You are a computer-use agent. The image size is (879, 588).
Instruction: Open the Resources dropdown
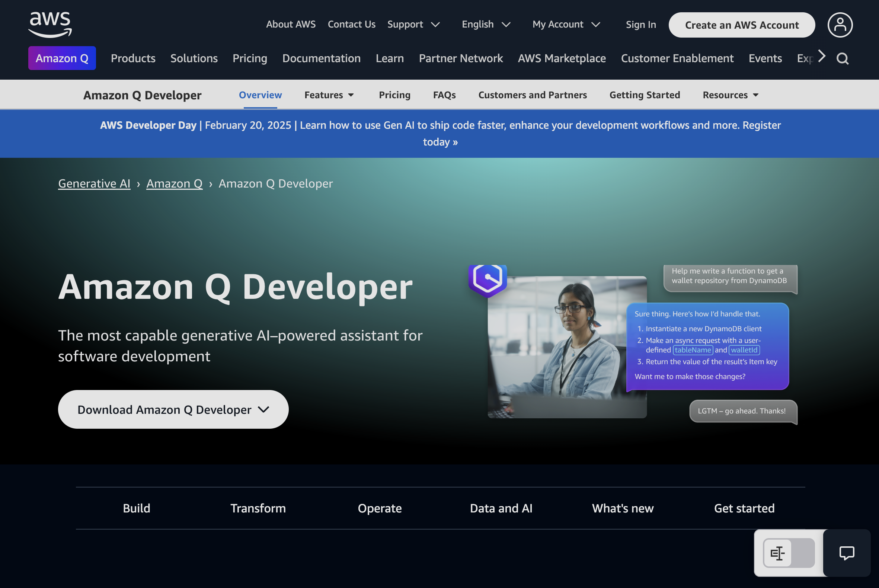pos(731,95)
